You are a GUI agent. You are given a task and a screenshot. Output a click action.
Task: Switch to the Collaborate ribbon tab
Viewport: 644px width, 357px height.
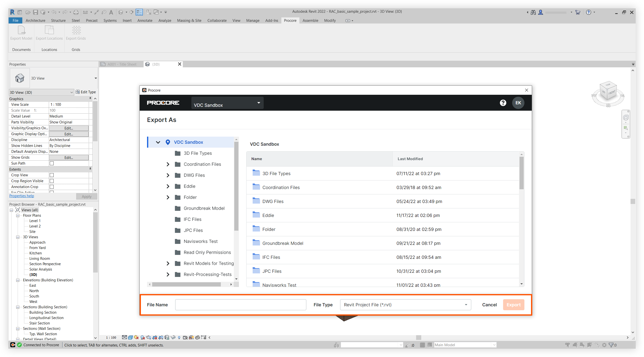coord(217,21)
